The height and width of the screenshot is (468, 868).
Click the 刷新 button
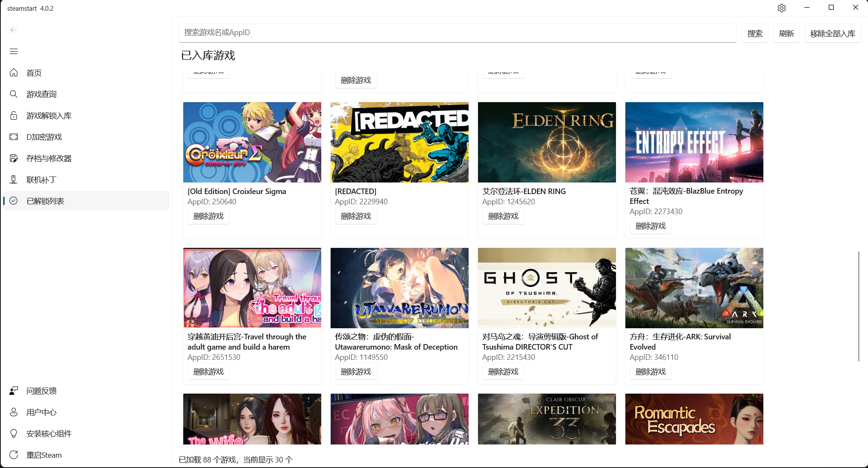[x=786, y=33]
